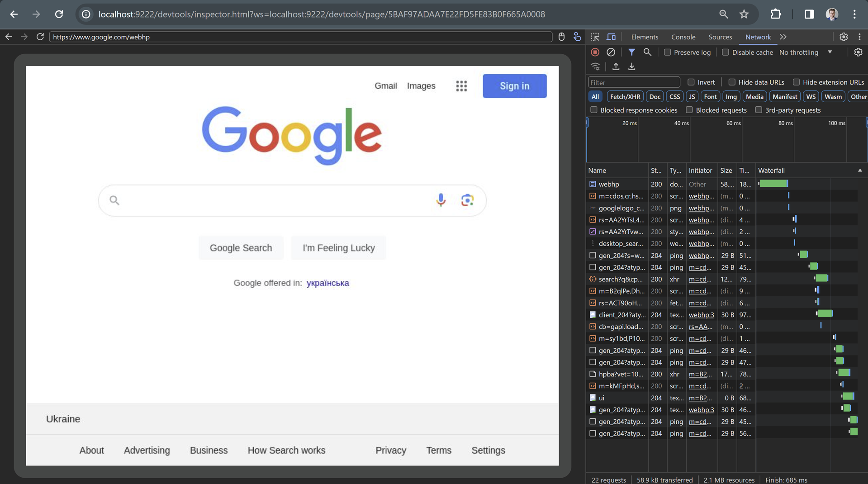Open the Sources tab
Screen dimensions: 868x484
pos(720,37)
